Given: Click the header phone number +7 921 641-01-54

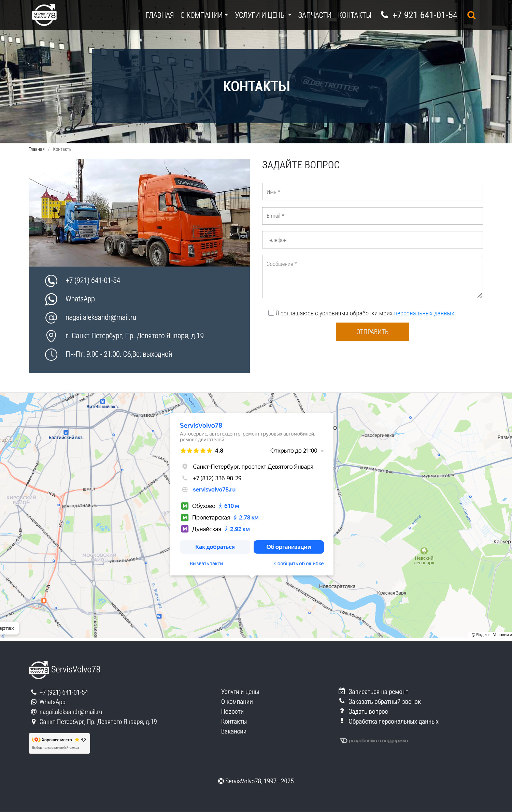Looking at the screenshot, I should pos(425,15).
